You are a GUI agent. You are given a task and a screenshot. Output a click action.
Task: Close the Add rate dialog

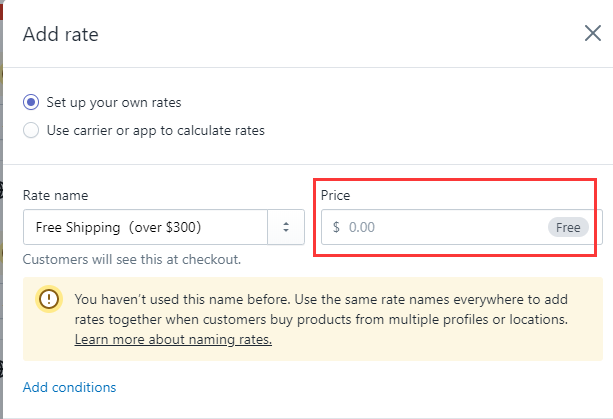coord(592,33)
